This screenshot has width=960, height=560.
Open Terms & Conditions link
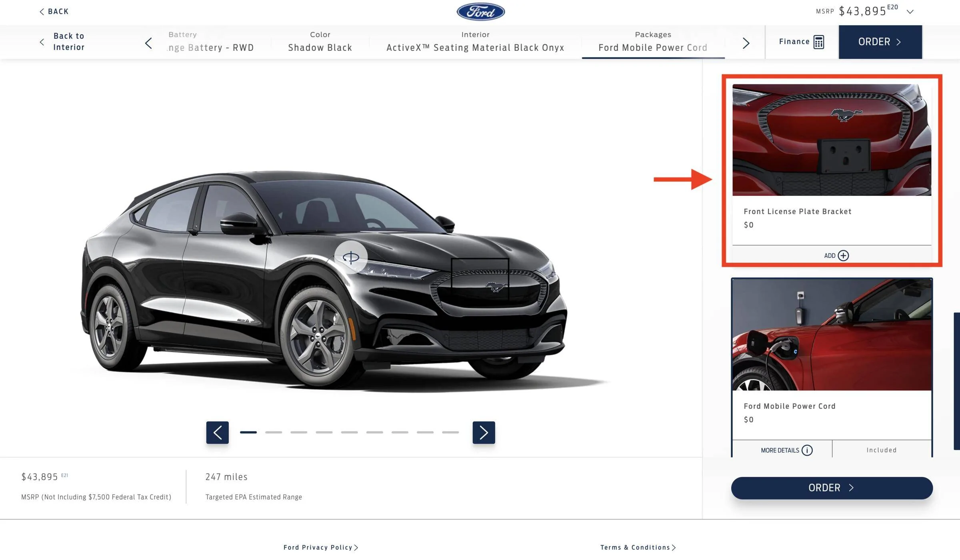click(638, 547)
